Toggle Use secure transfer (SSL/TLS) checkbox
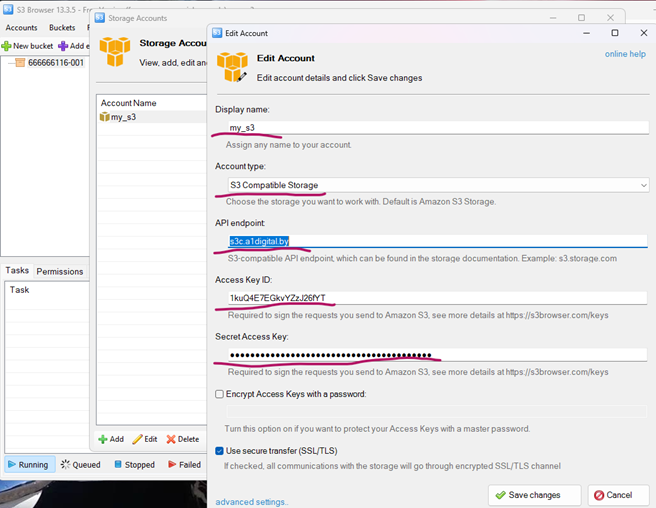Viewport: 656px width, 508px height. click(x=219, y=451)
